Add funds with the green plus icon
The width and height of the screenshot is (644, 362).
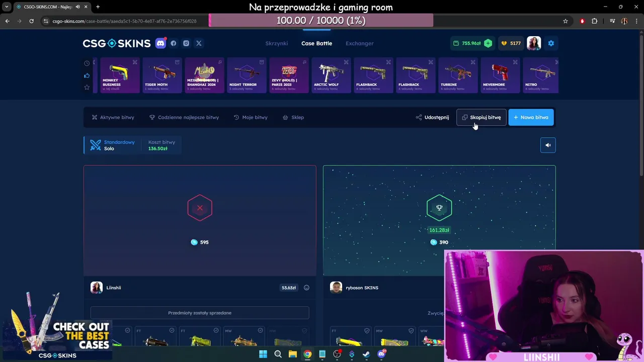point(488,43)
